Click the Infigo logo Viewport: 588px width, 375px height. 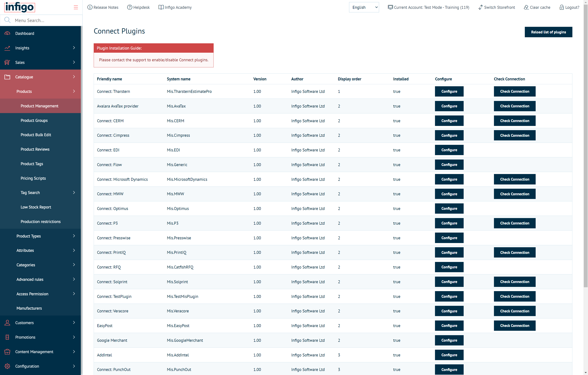coord(19,7)
